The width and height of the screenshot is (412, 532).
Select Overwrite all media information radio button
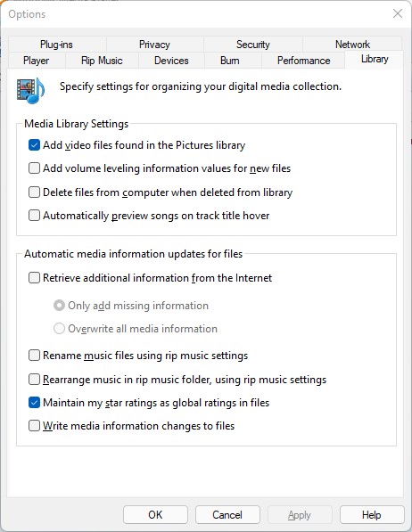tap(59, 329)
